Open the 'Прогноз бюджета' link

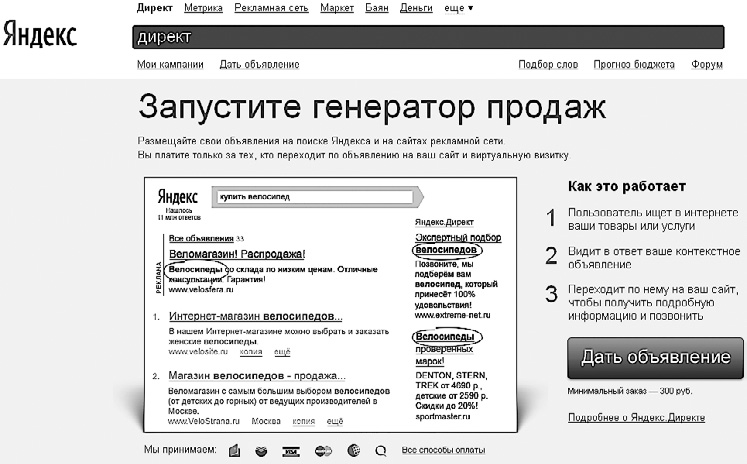tap(634, 64)
